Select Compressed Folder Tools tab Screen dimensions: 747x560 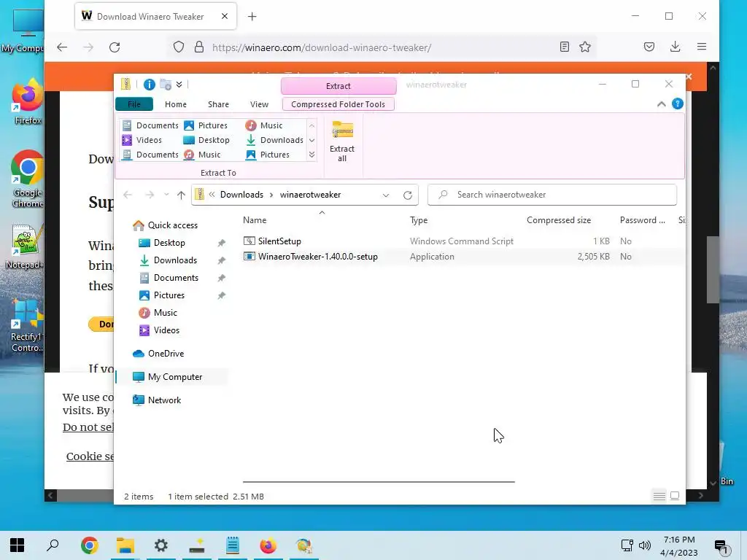pos(338,104)
